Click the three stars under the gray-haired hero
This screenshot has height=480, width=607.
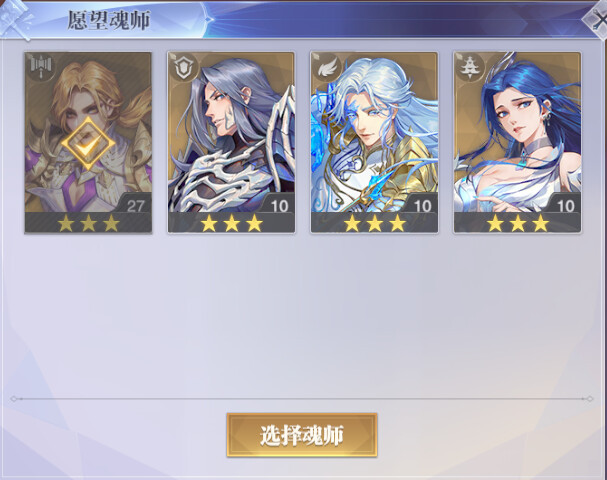coord(231,223)
